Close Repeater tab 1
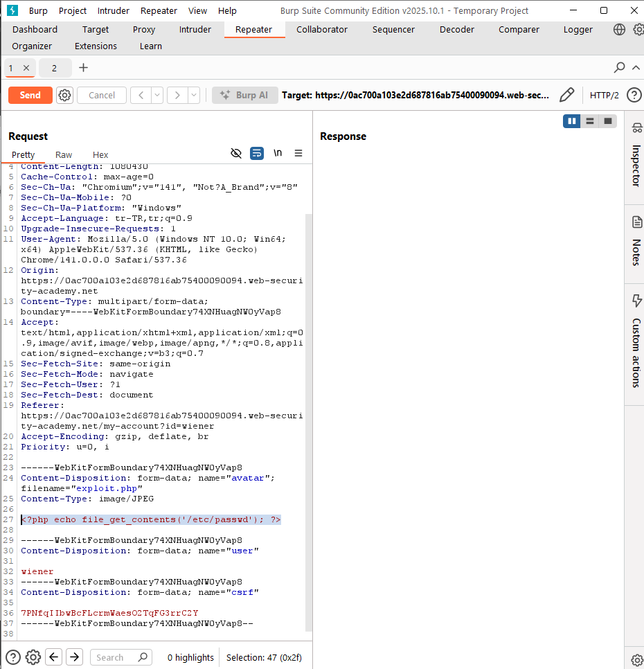 click(26, 68)
